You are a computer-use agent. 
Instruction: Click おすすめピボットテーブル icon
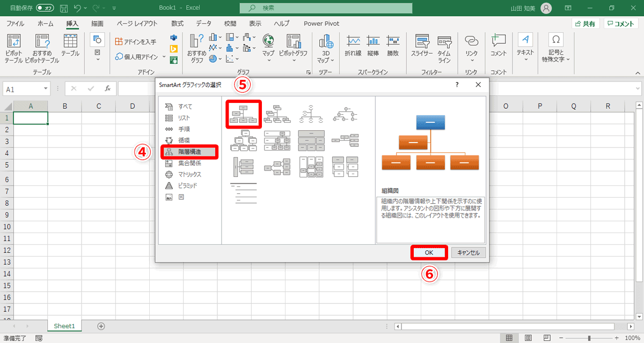tap(42, 48)
